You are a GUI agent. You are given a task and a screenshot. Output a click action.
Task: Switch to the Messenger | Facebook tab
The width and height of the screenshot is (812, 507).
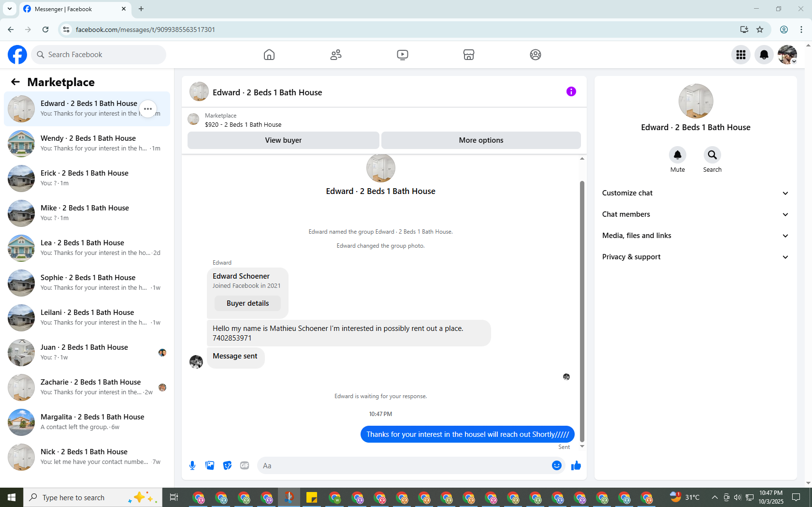[x=75, y=9]
